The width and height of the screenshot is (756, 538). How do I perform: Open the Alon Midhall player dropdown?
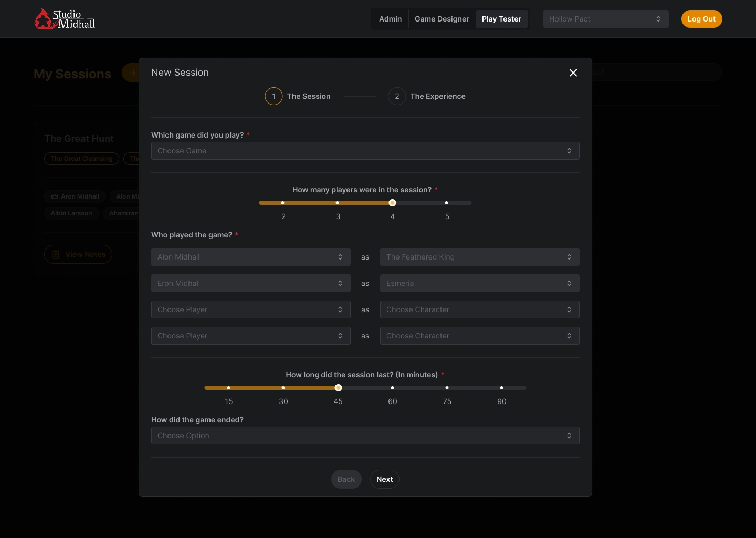[x=250, y=257]
